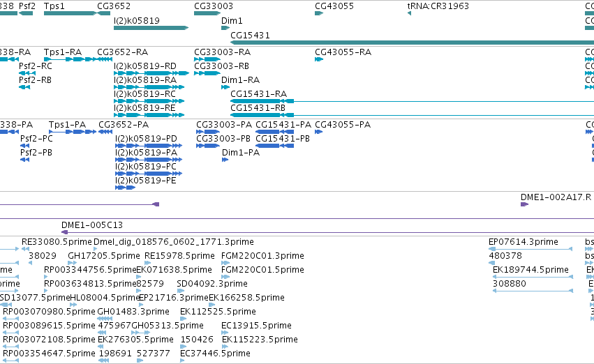Click the tRNA:CR31963 small arrow glyph
This screenshot has height=364, width=594.
pyautogui.click(x=409, y=13)
